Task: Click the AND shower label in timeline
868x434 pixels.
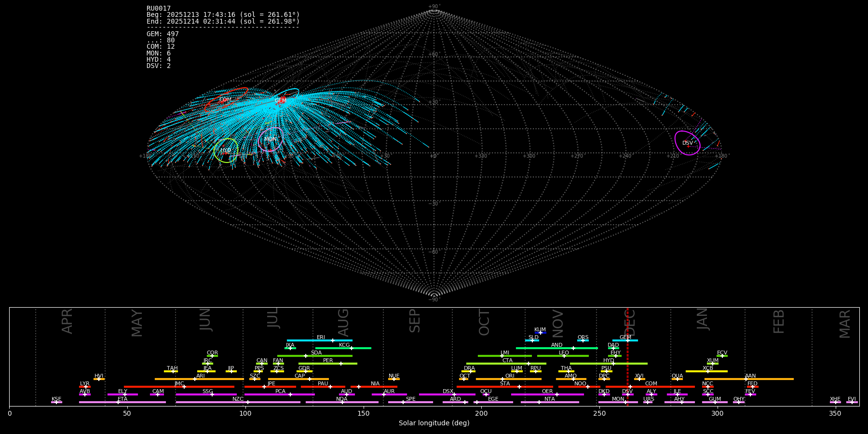Action: pyautogui.click(x=556, y=345)
